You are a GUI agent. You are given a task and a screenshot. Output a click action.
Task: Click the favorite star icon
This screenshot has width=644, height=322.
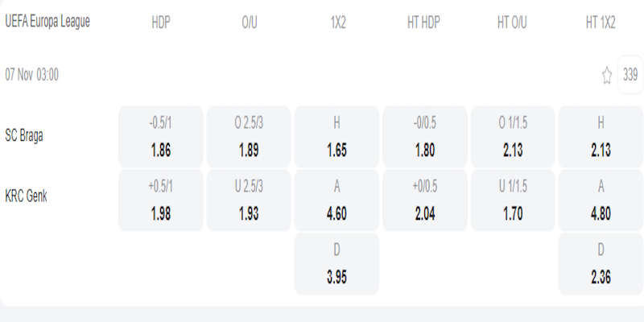[607, 76]
